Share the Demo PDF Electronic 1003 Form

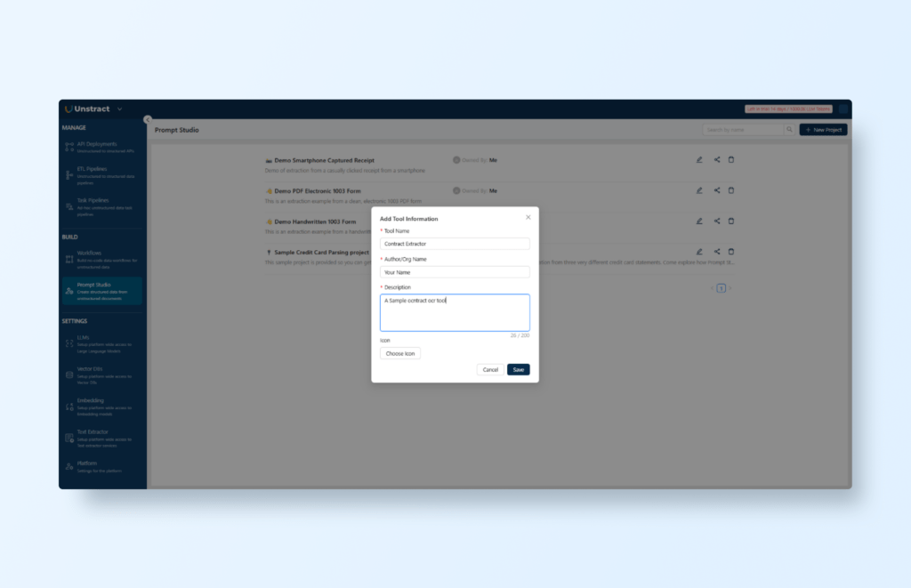(x=717, y=190)
